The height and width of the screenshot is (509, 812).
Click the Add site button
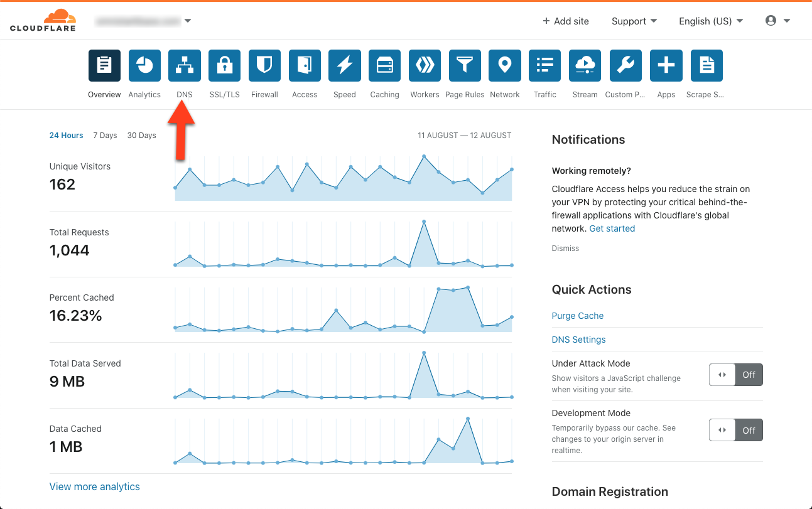point(566,21)
